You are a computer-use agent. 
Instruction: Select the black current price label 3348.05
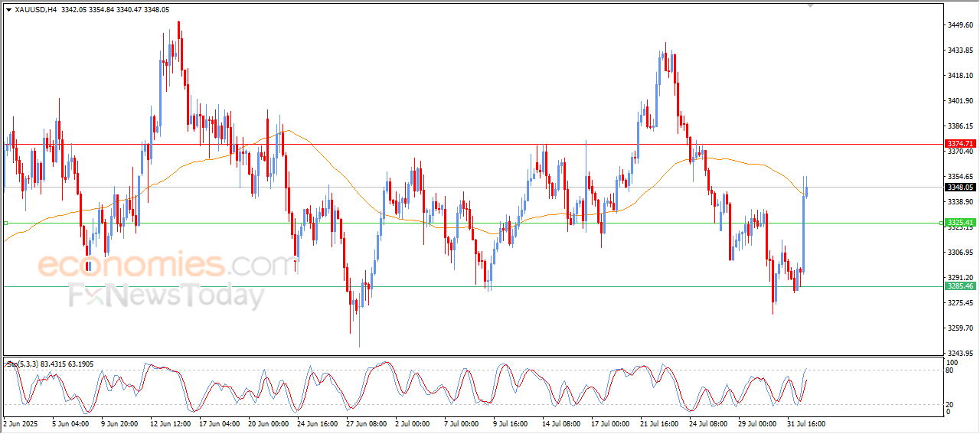[960, 187]
